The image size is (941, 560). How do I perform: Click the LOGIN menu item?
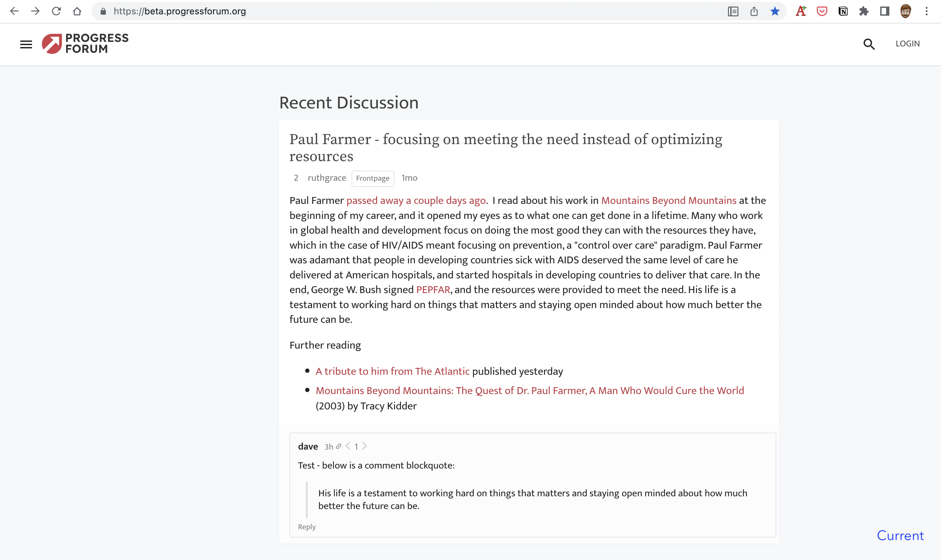(x=907, y=44)
